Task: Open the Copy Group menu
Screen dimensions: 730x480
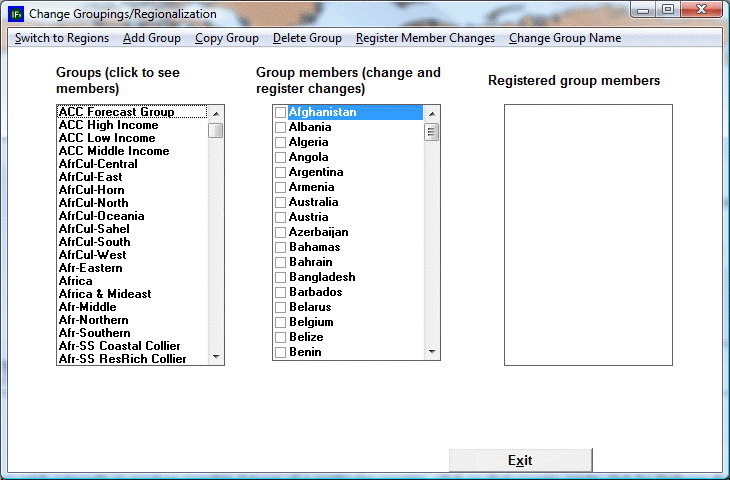Action: tap(227, 38)
